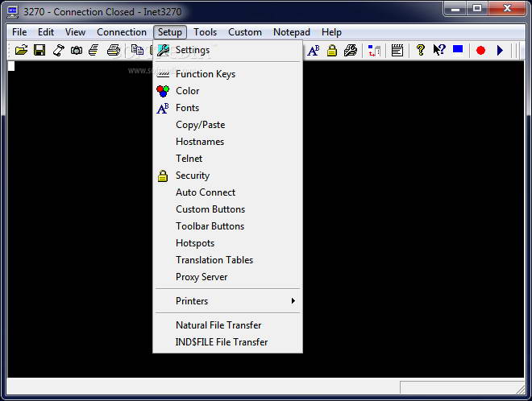Click the open folder toolbar icon

point(21,50)
